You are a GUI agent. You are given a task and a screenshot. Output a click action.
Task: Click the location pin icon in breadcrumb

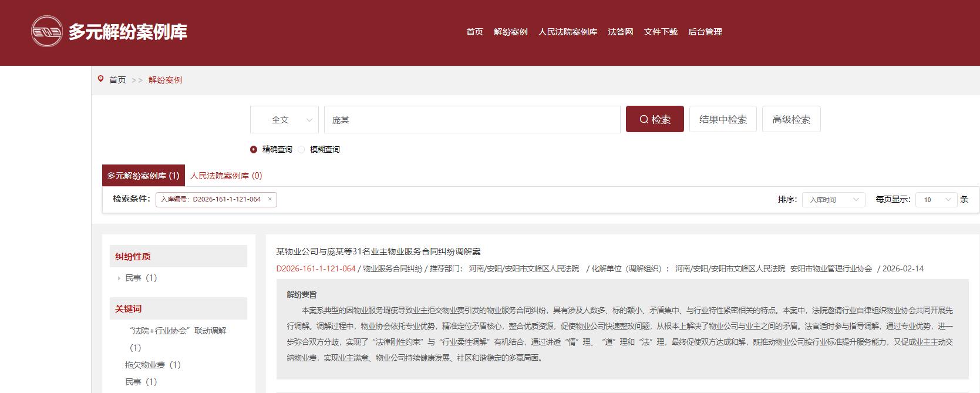click(101, 79)
